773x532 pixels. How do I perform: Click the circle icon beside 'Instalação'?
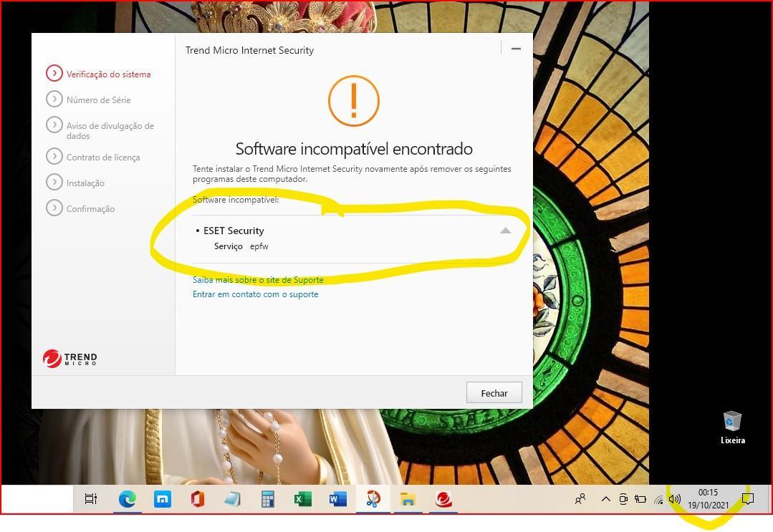pyautogui.click(x=54, y=182)
